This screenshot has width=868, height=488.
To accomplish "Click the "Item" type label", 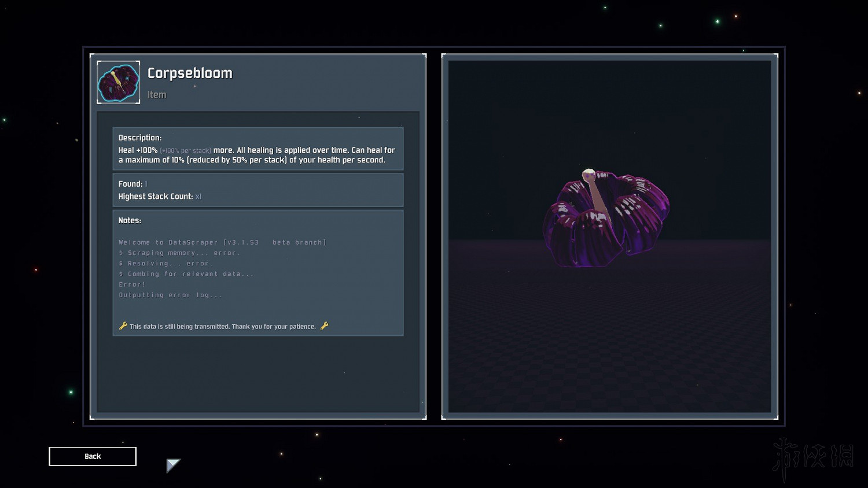I will click(x=157, y=95).
